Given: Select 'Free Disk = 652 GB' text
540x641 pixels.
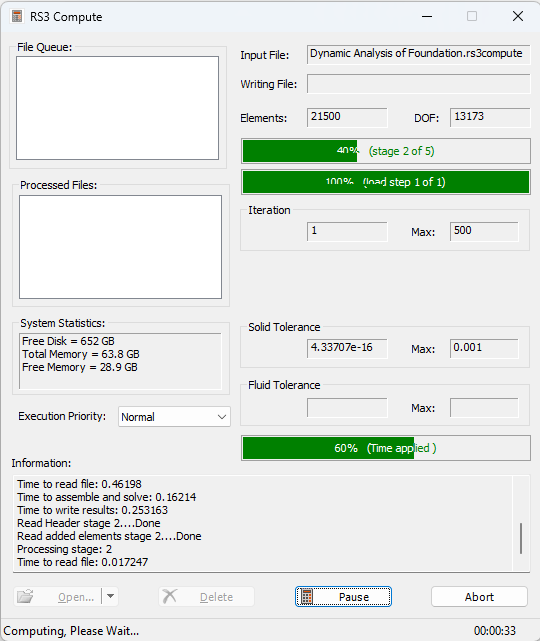Looking at the screenshot, I should pos(68,341).
